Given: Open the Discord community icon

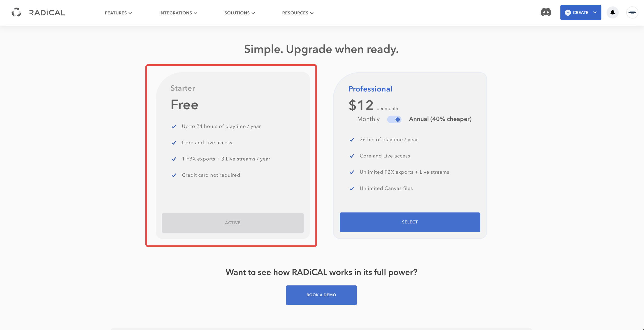Looking at the screenshot, I should [x=546, y=12].
